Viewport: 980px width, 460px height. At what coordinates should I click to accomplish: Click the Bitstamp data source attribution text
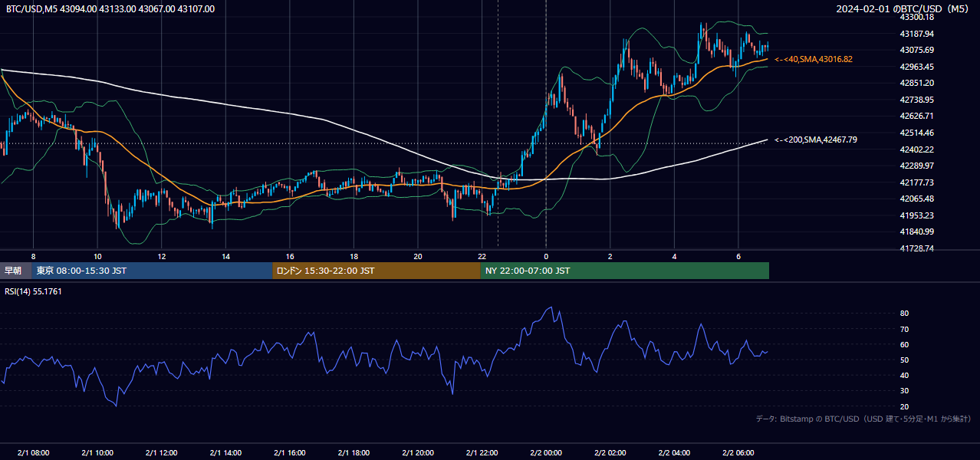point(863,419)
